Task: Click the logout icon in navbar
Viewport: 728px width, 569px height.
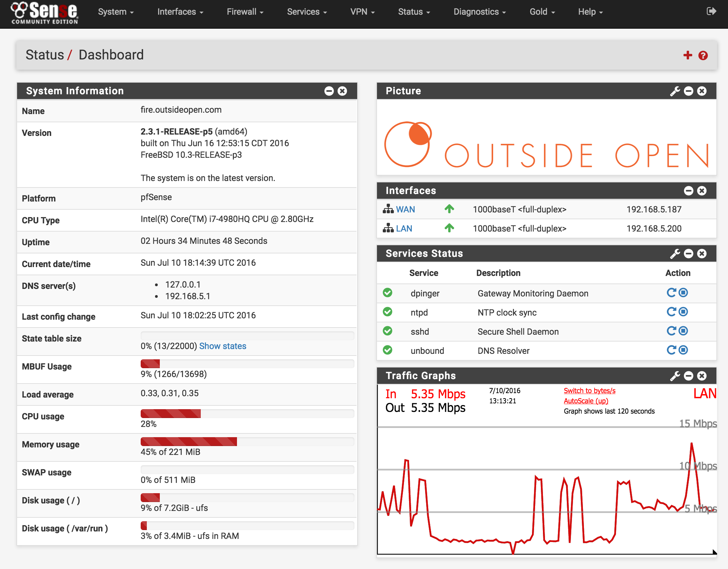Action: click(x=711, y=11)
